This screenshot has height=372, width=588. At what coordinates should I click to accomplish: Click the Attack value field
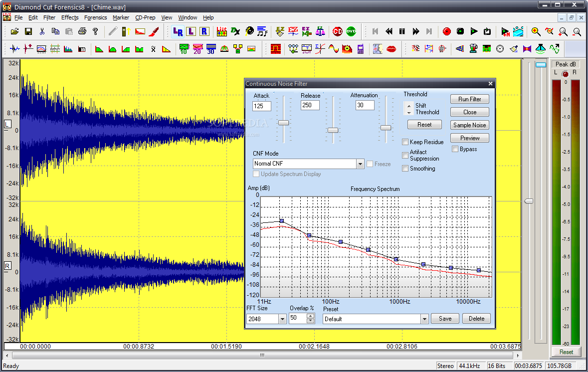262,106
